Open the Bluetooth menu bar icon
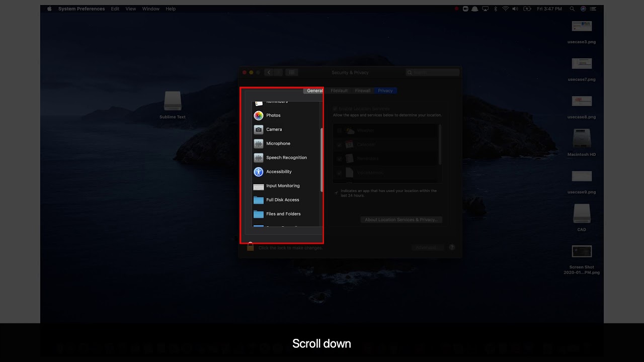Viewport: 644px width, 362px height. (x=495, y=9)
